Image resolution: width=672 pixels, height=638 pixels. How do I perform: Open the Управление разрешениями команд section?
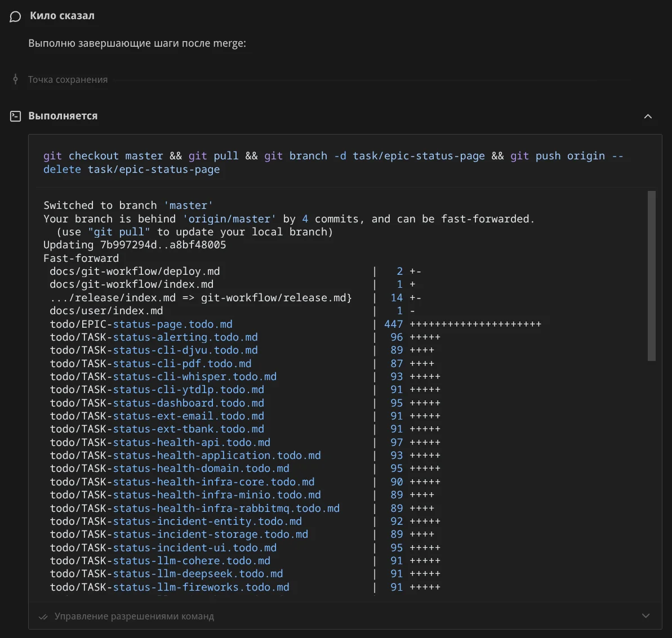click(x=134, y=617)
